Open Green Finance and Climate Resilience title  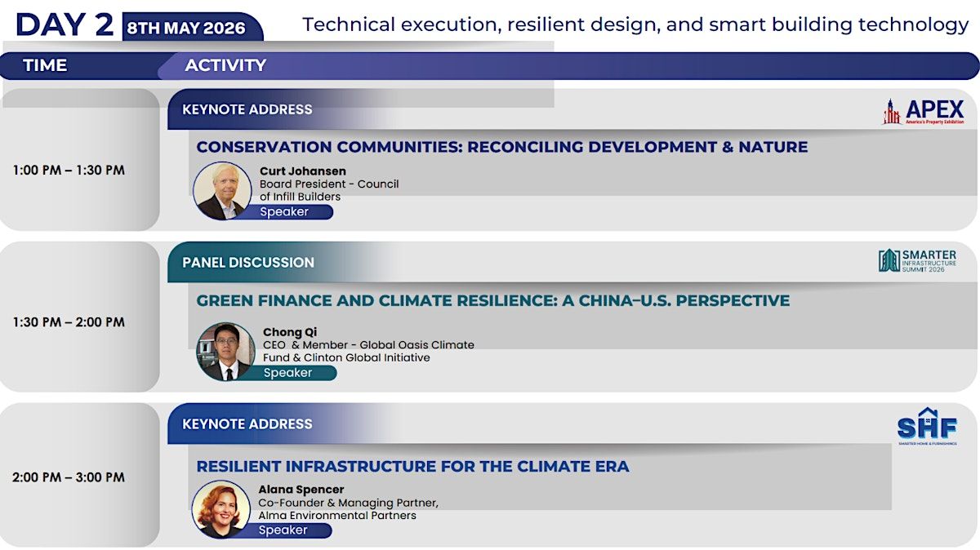[x=492, y=301]
